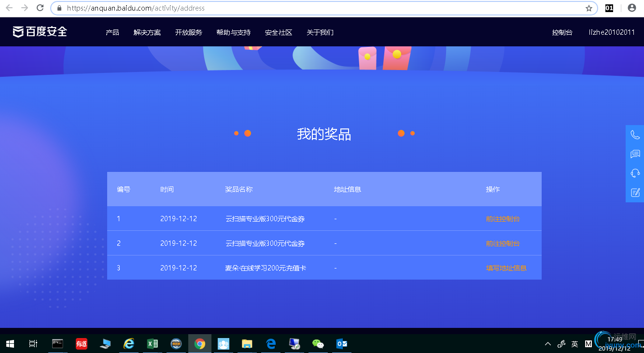Viewport: 644px width, 353px height.
Task: Click the 01 browser extension icon
Action: click(x=609, y=8)
